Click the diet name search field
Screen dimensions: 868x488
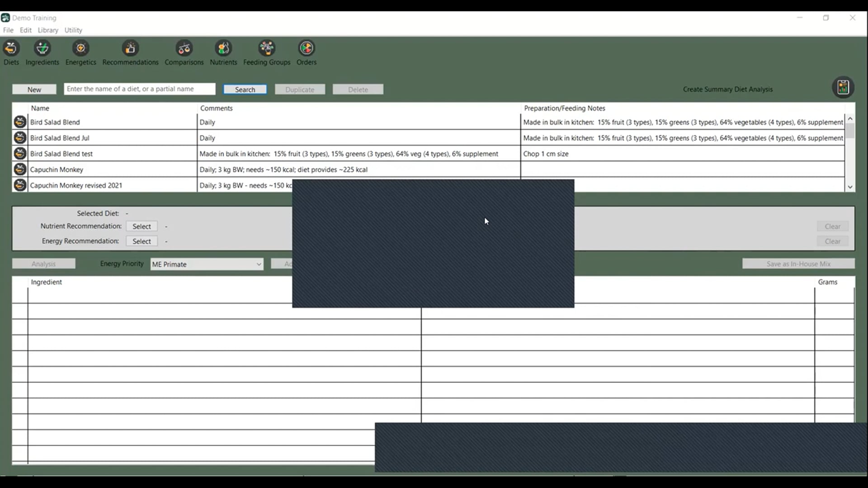(x=139, y=89)
